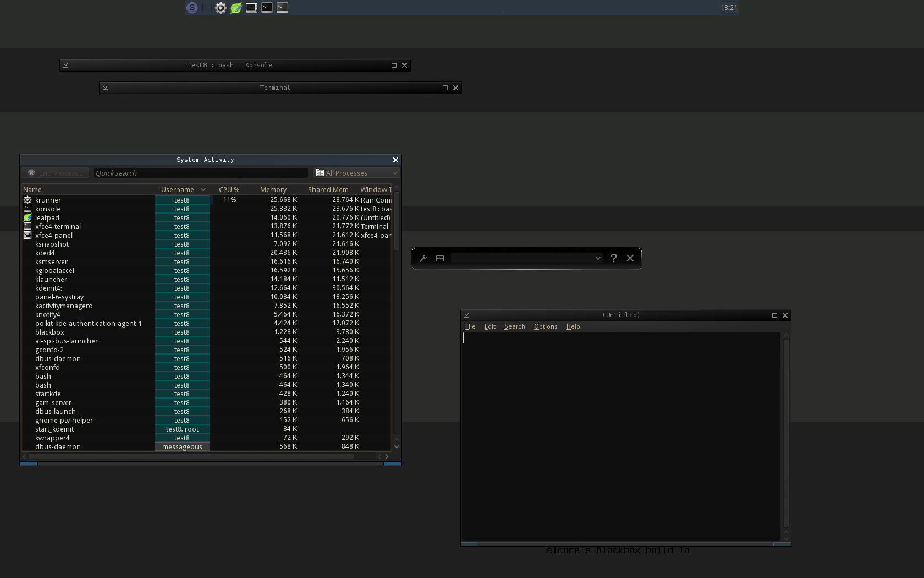Click the scroll-down arrow of the process list

point(397,447)
